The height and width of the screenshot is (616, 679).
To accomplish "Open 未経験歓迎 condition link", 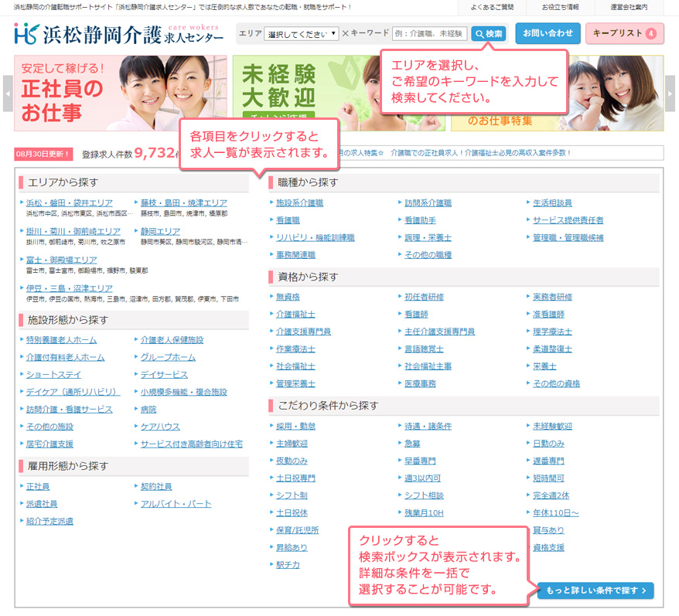I will click(552, 426).
